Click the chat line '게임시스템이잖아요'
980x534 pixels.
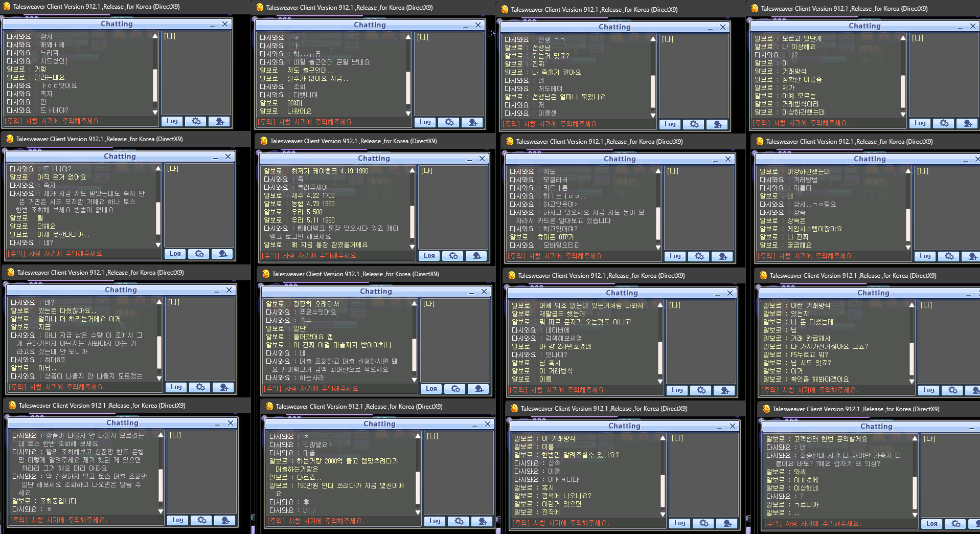tap(801, 229)
